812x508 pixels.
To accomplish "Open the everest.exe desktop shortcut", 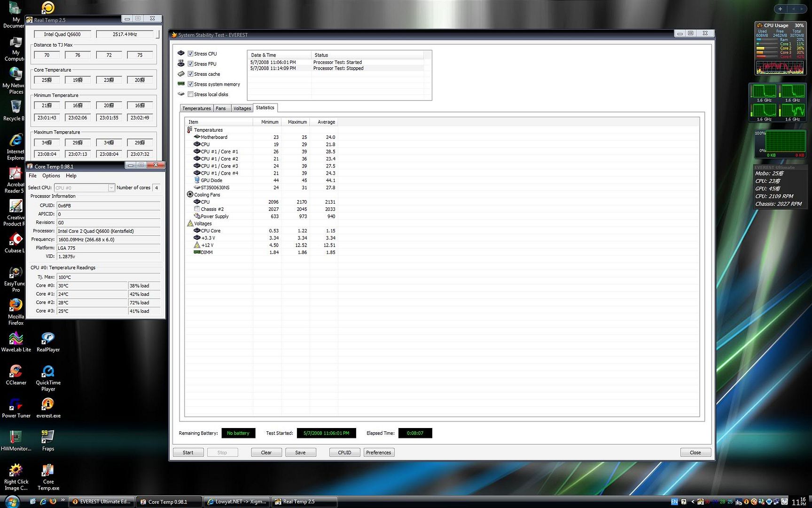I will tap(48, 405).
